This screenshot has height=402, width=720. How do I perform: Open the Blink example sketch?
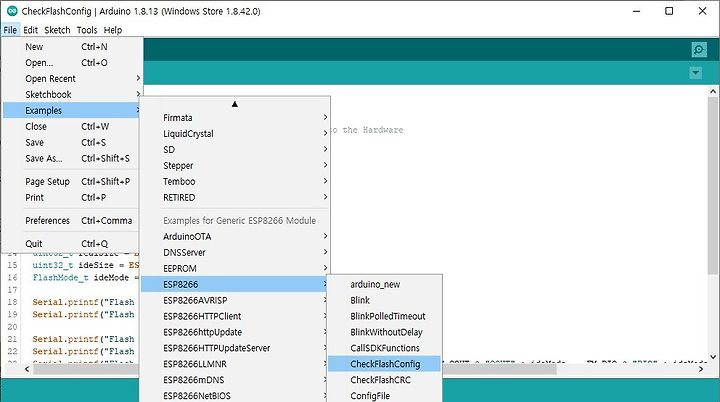click(x=384, y=300)
